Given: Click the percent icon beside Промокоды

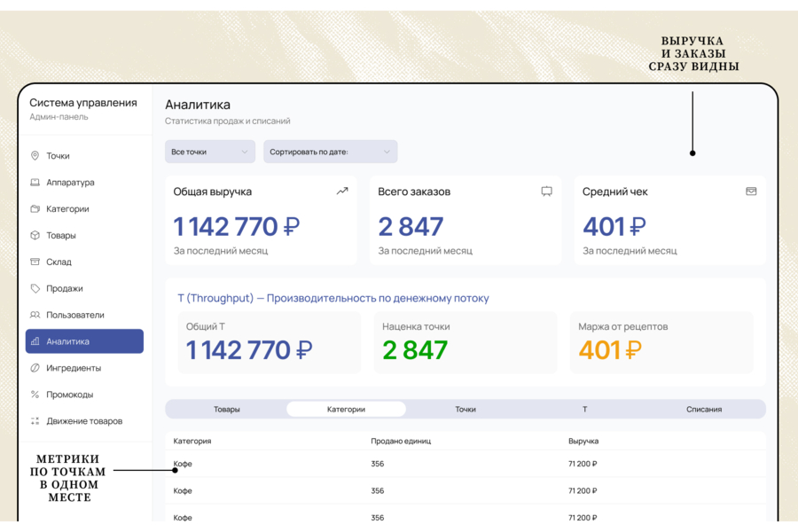Looking at the screenshot, I should pos(35,394).
